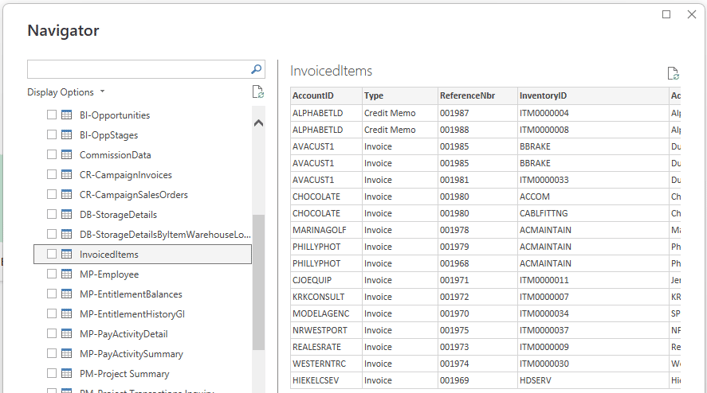Viewport: 707px width, 393px height.
Task: Click the table icon next to InvoicedItems
Action: [x=66, y=254]
